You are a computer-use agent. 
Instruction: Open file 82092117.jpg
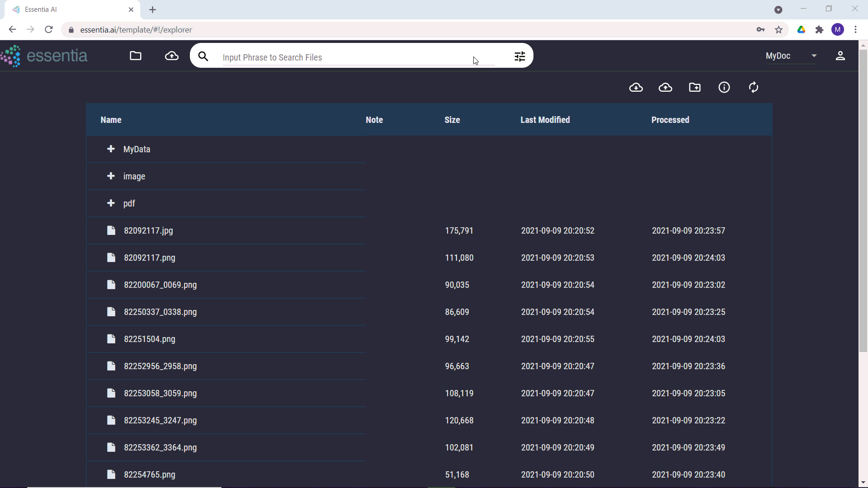(x=148, y=230)
